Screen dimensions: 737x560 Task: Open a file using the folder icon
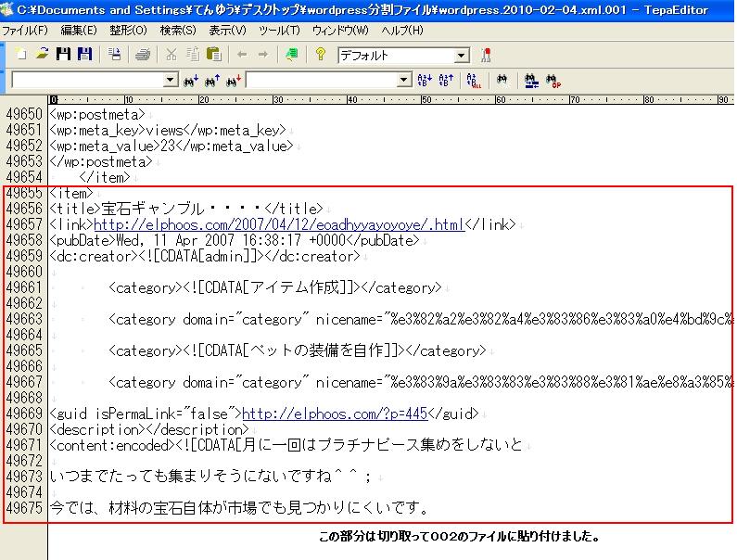point(43,54)
